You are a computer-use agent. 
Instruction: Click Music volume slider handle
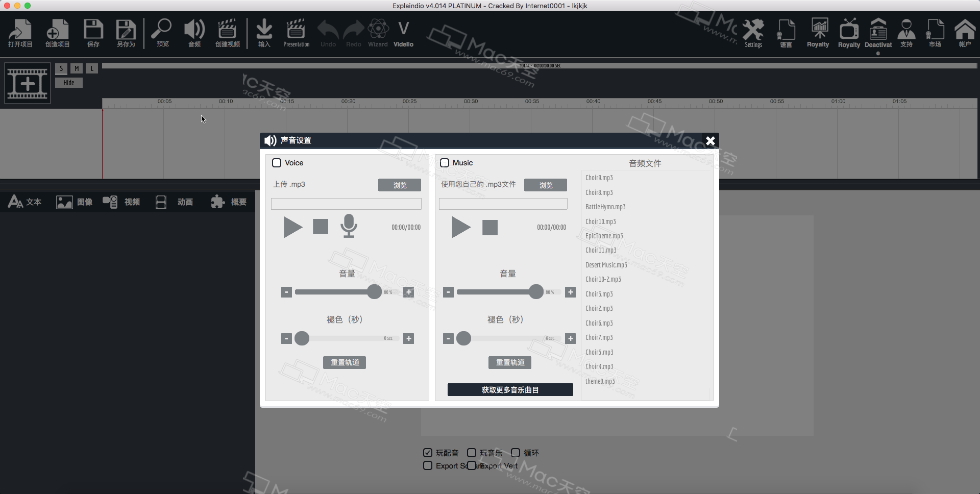(536, 292)
